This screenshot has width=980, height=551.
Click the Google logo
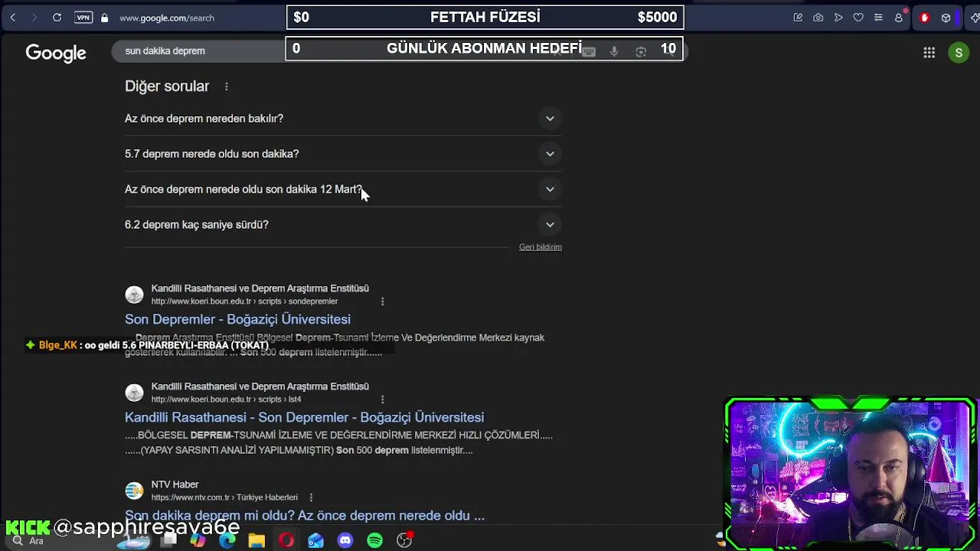click(56, 53)
